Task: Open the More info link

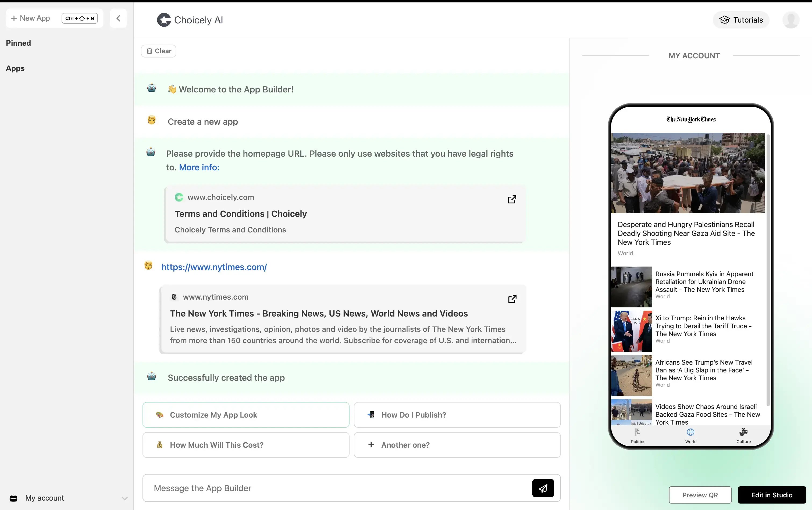Action: (199, 167)
